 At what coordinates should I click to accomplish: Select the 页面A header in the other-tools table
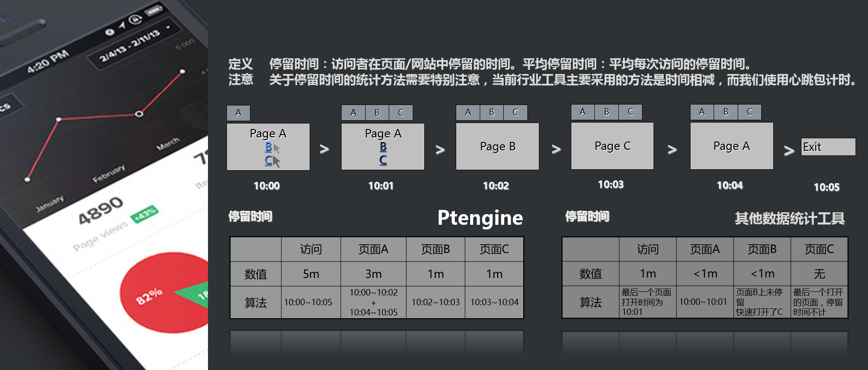[705, 250]
